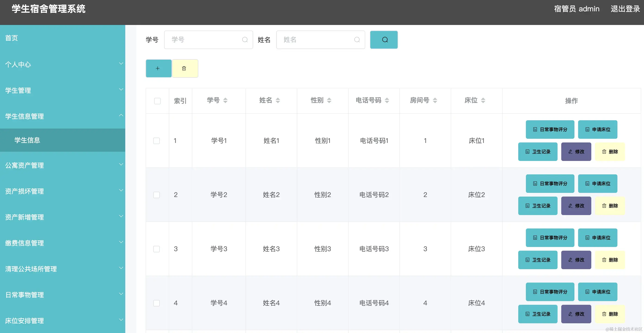Select the checkbox on row 3
This screenshot has width=644, height=333.
point(156,249)
